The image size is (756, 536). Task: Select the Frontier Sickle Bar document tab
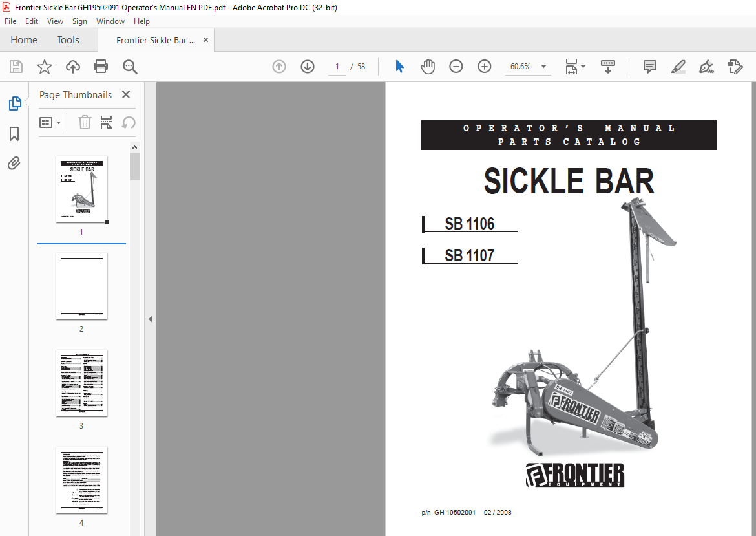point(156,40)
